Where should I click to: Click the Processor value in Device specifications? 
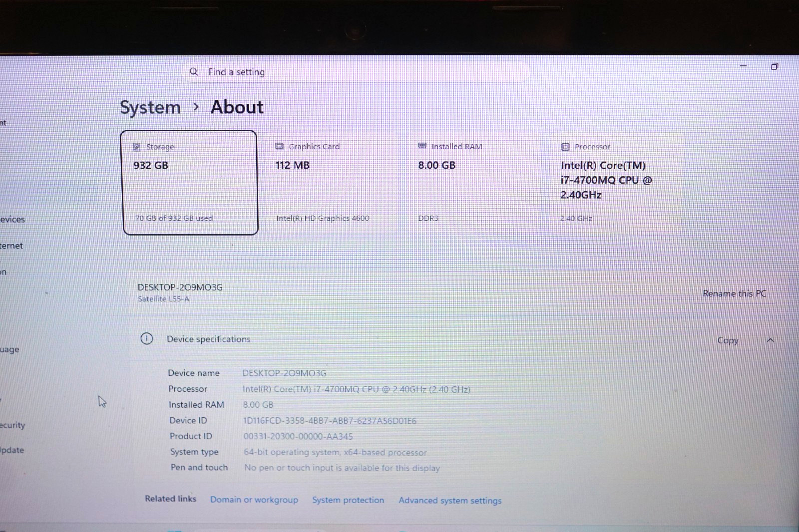tap(357, 389)
